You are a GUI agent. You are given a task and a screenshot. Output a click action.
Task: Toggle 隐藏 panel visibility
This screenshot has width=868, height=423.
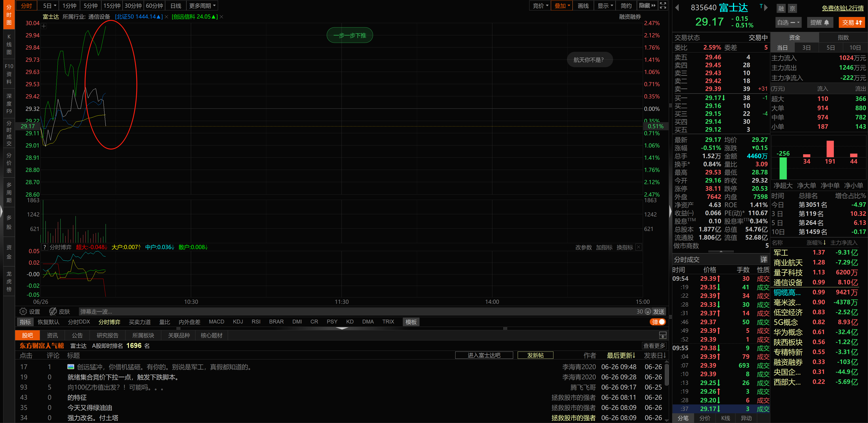pos(647,6)
